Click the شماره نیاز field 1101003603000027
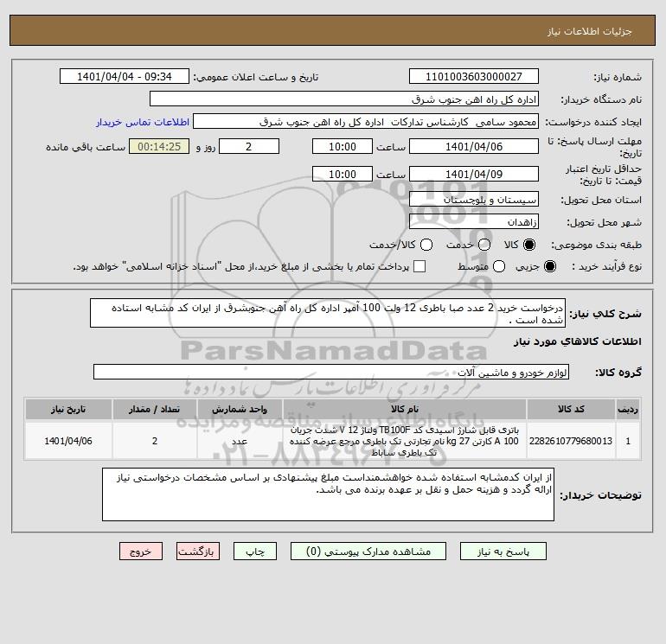Image resolution: width=666 pixels, height=644 pixels. 474,76
